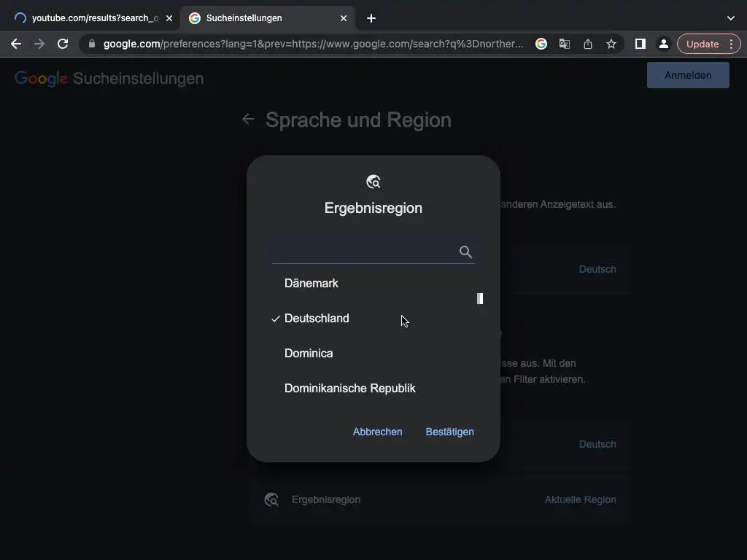Viewport: 747px width, 560px height.
Task: Click the Anmelden sign-in button
Action: pyautogui.click(x=688, y=75)
